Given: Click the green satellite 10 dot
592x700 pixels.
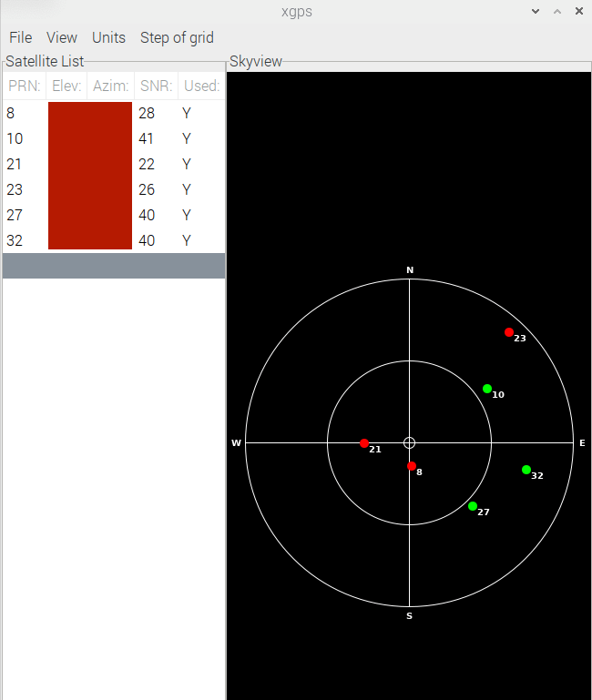Looking at the screenshot, I should pos(487,389).
